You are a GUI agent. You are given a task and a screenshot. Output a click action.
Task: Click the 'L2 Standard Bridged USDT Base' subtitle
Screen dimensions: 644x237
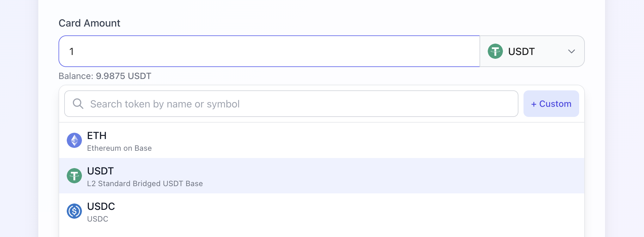145,184
